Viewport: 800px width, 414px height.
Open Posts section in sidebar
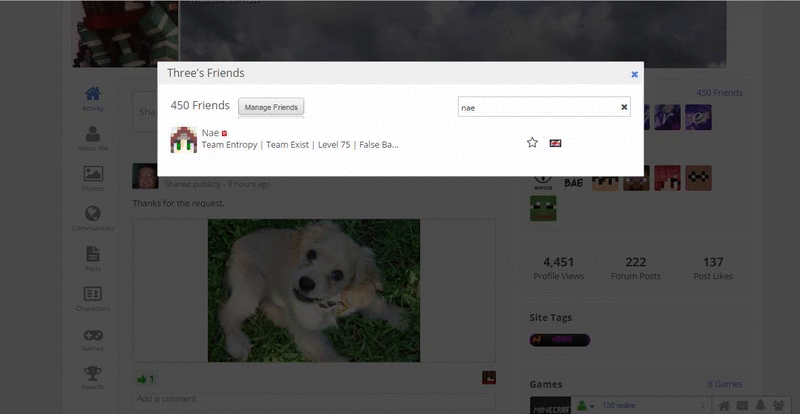pyautogui.click(x=93, y=259)
